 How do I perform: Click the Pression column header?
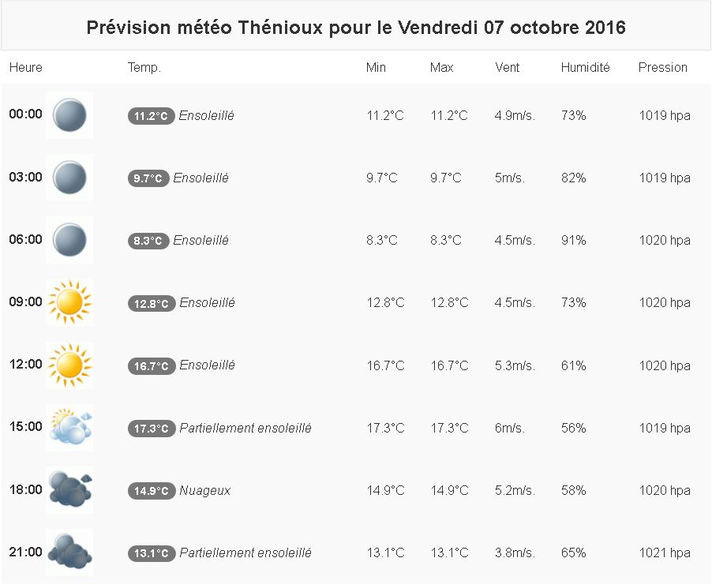tap(662, 68)
